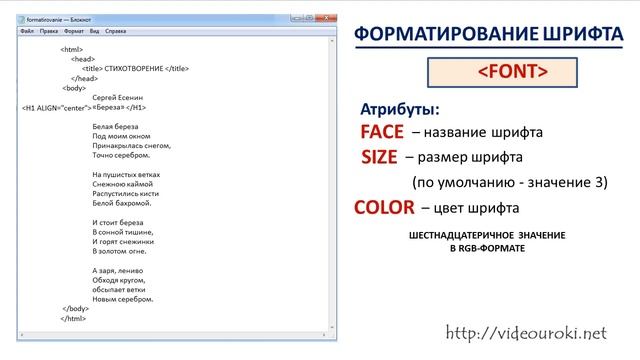The width and height of the screenshot is (640, 360).
Task: Click the H1 ALIGN="center" tag
Action: (x=56, y=108)
